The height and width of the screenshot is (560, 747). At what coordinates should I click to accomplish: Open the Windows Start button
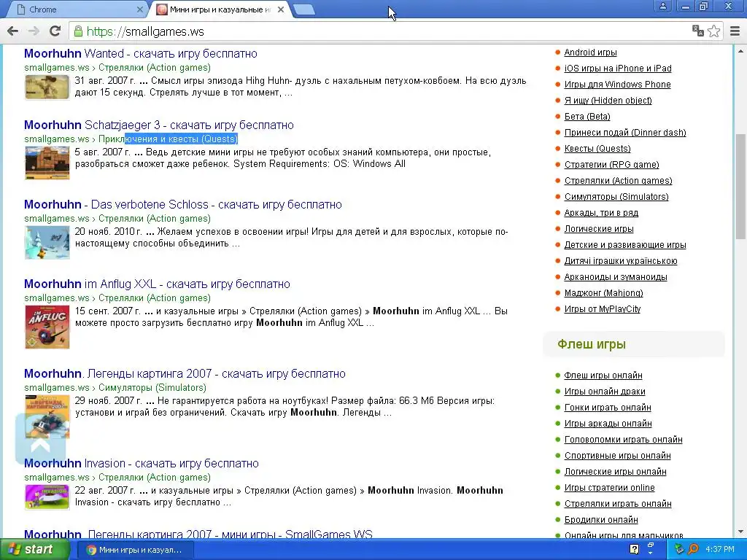(x=34, y=550)
